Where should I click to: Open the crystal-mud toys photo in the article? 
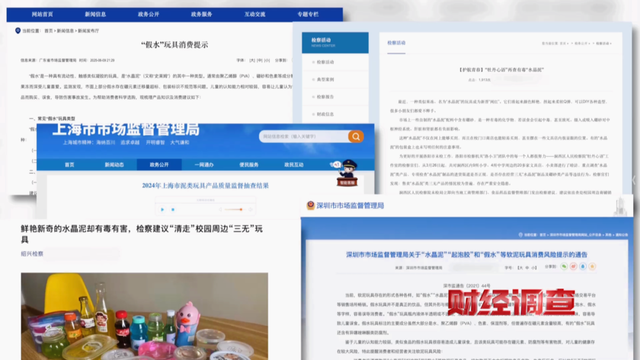[144, 316]
